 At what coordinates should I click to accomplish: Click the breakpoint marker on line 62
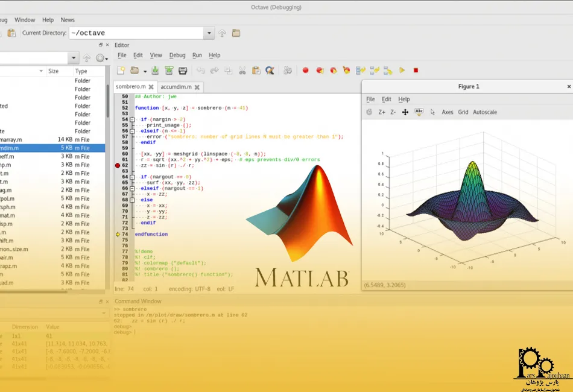click(118, 165)
